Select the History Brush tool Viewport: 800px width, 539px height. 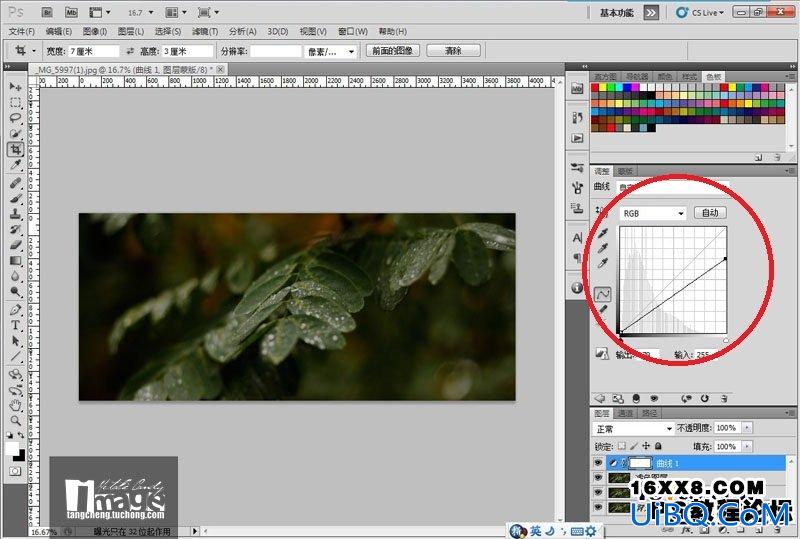click(15, 229)
